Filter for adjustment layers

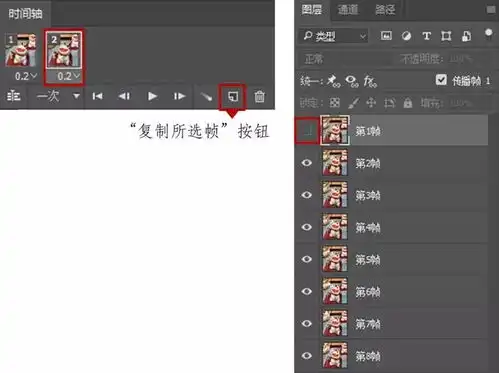click(406, 36)
